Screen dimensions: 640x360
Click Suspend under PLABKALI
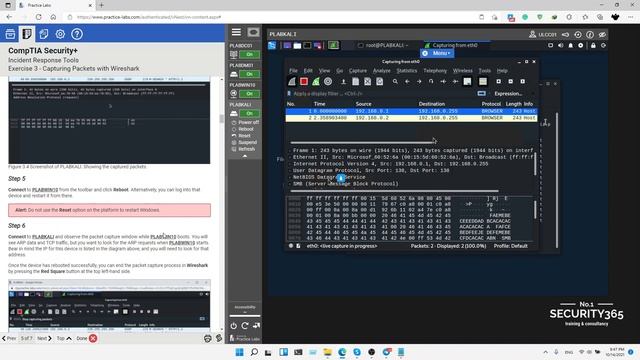tap(247, 142)
